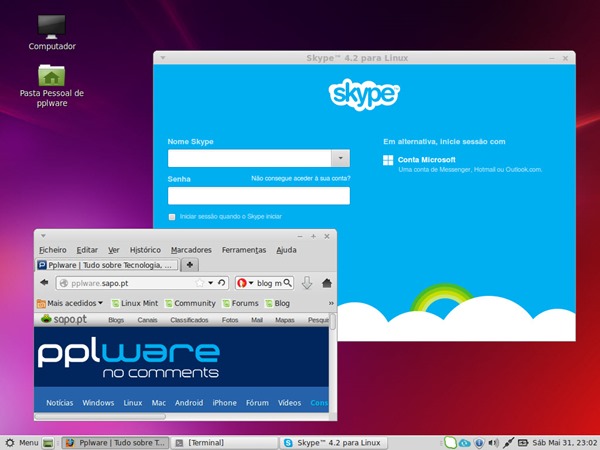Click Windows in pplware navigation
The width and height of the screenshot is (600, 450).
[98, 403]
